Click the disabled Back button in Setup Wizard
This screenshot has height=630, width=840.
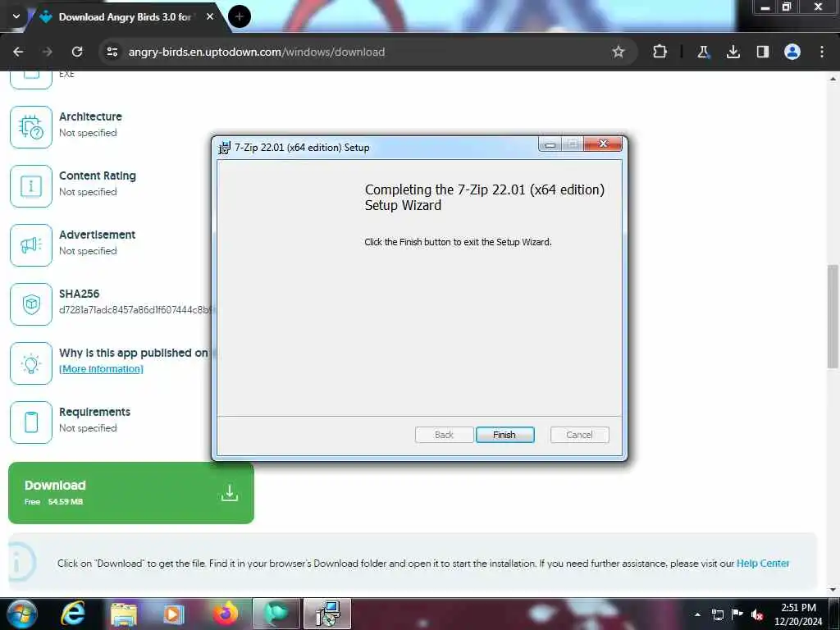(444, 435)
